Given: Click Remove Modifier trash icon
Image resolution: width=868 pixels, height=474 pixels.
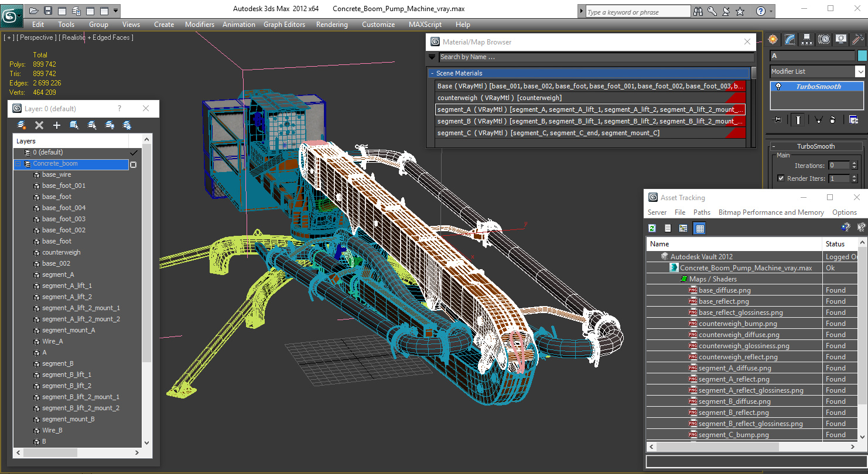Looking at the screenshot, I should tap(833, 119).
